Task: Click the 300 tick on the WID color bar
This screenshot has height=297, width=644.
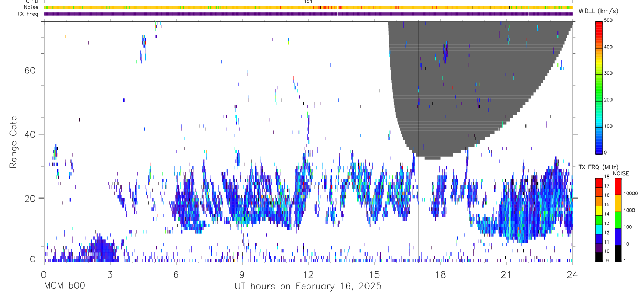Action: coord(608,73)
